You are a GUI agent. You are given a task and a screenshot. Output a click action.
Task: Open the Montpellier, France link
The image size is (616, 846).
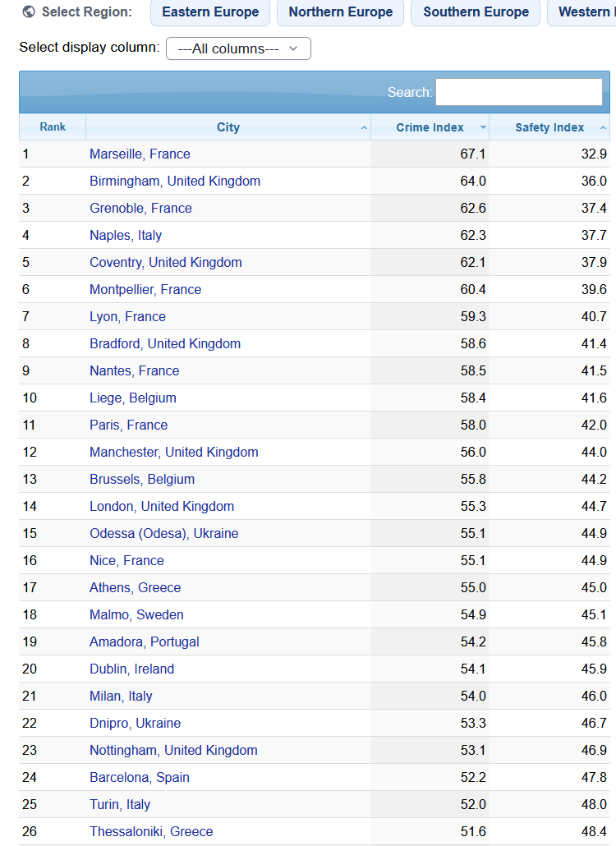coord(145,290)
